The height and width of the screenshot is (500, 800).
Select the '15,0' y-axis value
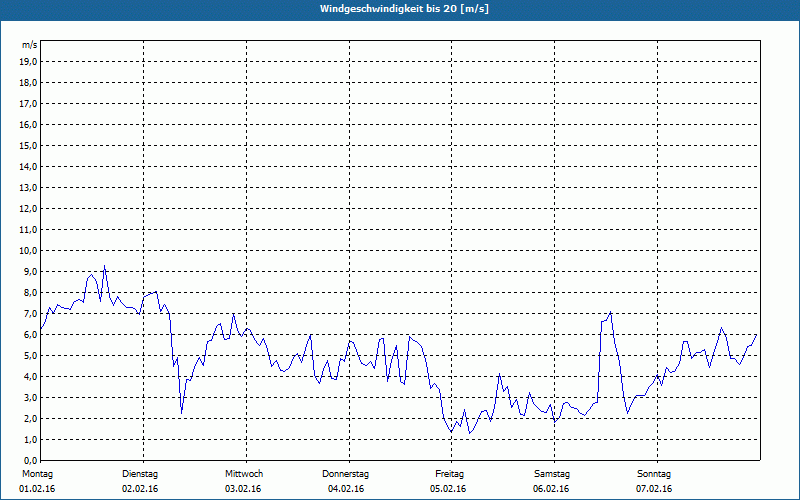coord(29,145)
